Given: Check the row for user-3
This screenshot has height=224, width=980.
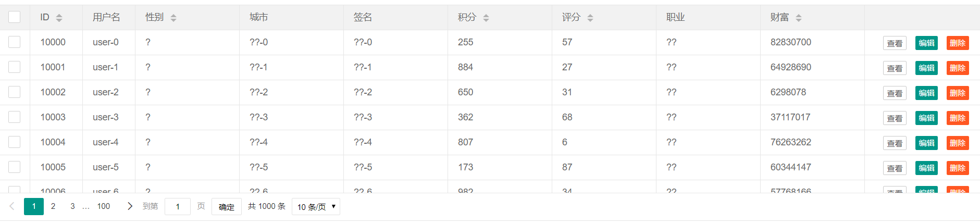Looking at the screenshot, I should click(15, 117).
